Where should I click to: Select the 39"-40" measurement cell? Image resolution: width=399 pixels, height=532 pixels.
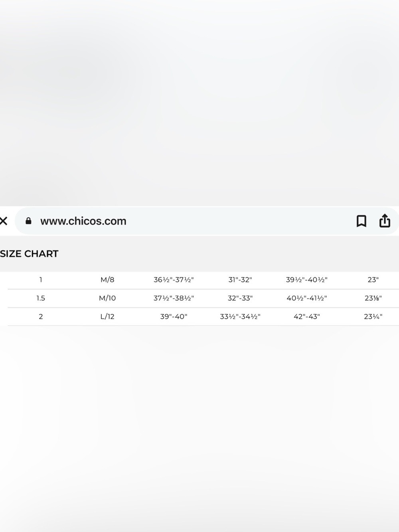click(174, 316)
